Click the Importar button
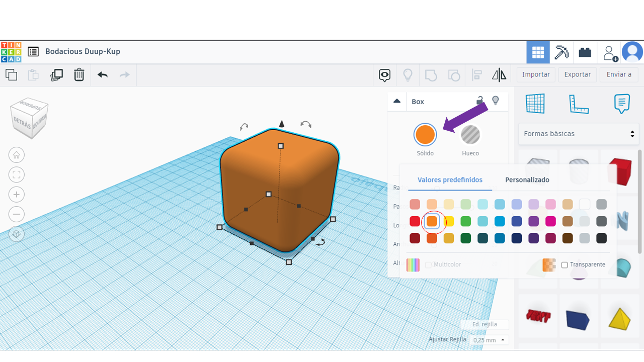 536,74
